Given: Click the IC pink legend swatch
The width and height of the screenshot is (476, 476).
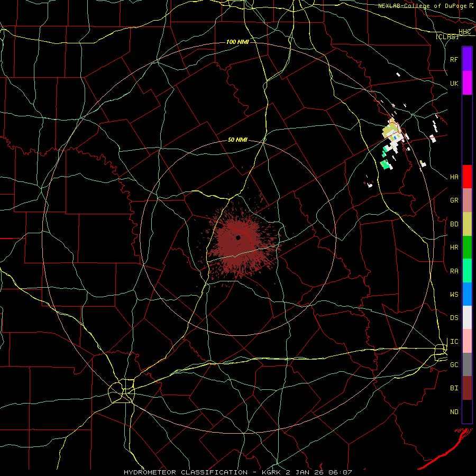Looking at the screenshot, I should (x=467, y=341).
